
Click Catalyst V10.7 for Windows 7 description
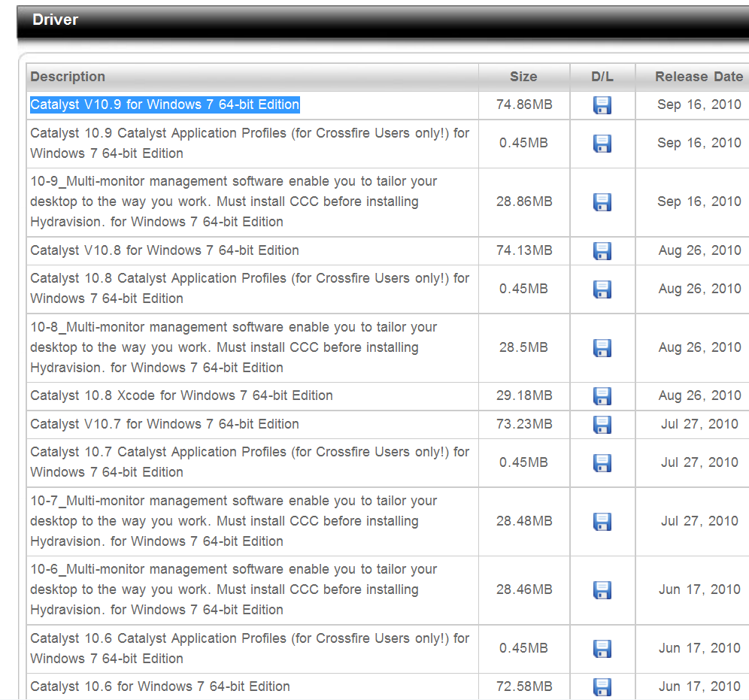pos(165,424)
